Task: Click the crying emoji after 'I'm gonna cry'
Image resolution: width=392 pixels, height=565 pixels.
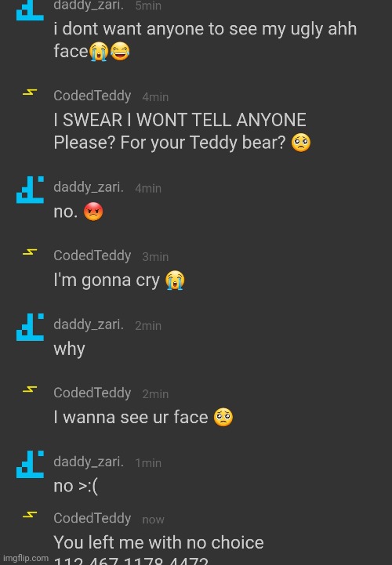Action: click(x=175, y=280)
